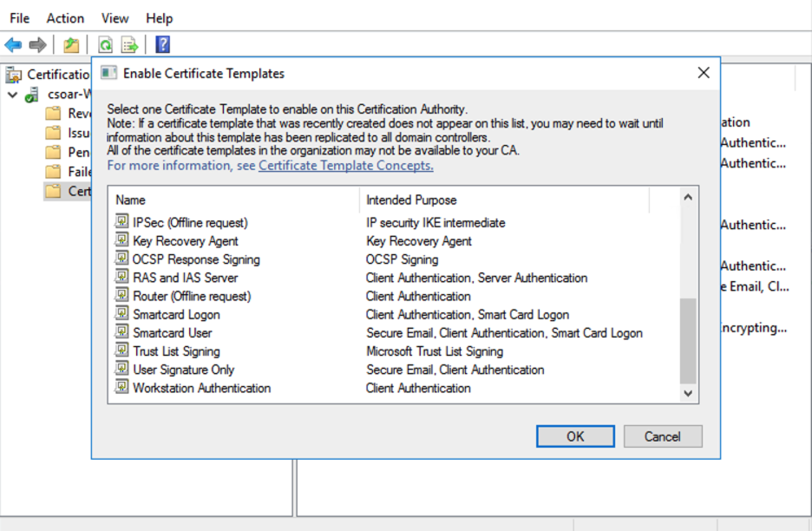This screenshot has width=812, height=531.
Task: Refresh the view using the refresh icon
Action: point(103,44)
